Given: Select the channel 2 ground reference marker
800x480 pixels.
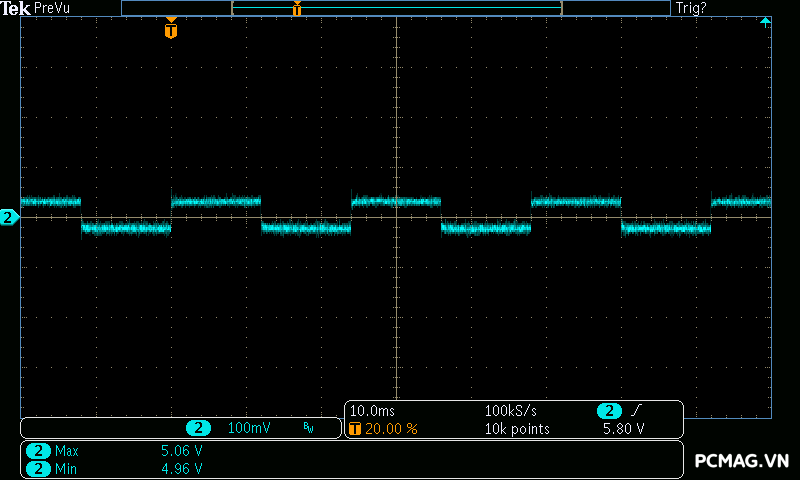Looking at the screenshot, I should tap(9, 217).
